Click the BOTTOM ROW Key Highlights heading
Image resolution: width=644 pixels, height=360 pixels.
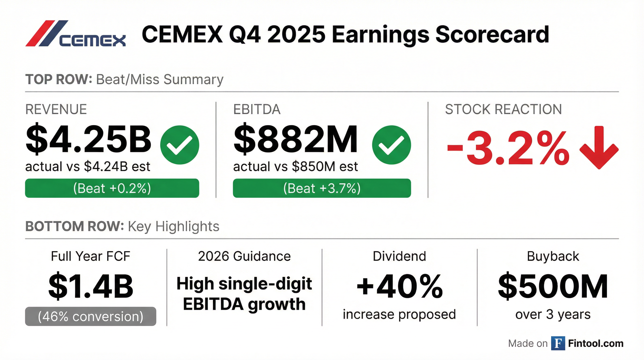click(122, 226)
